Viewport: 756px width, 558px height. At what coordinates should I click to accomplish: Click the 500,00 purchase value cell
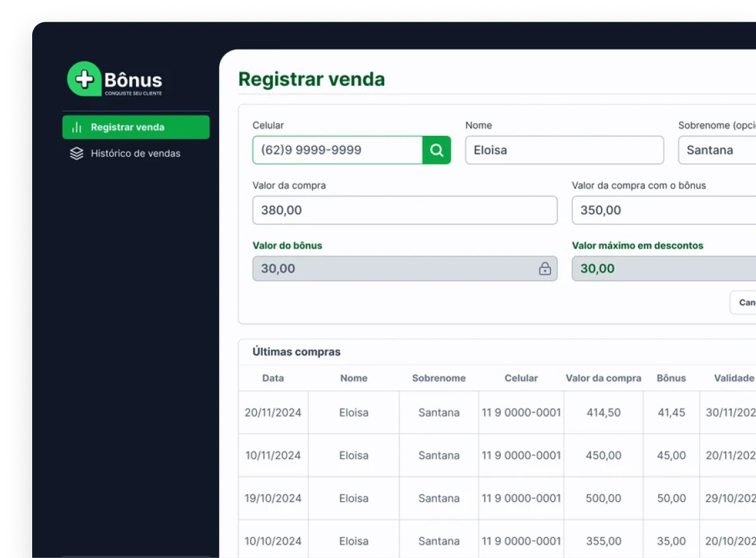603,498
